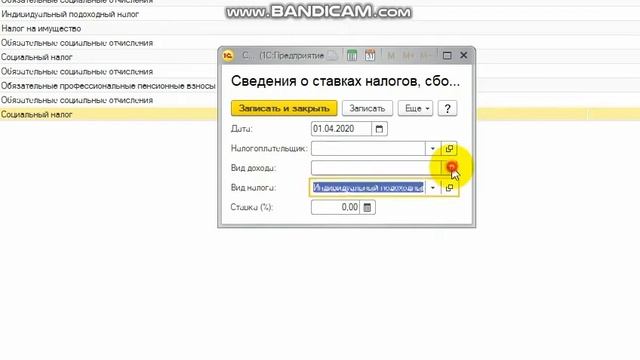Close the Сведения о ставках налогов dialog

click(464, 55)
